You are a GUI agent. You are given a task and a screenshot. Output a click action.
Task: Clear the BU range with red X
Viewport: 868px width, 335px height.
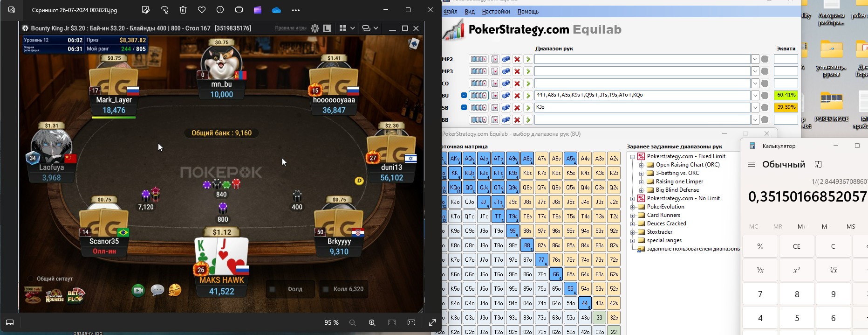[517, 95]
